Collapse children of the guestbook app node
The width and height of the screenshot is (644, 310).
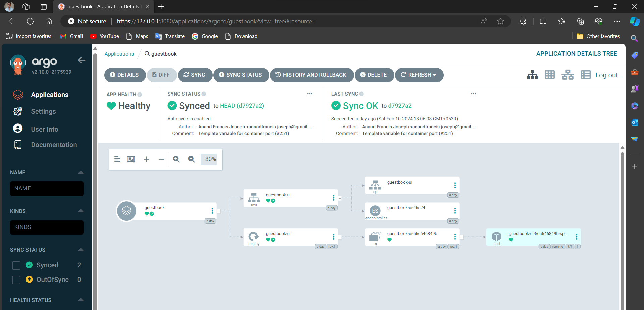(x=218, y=211)
